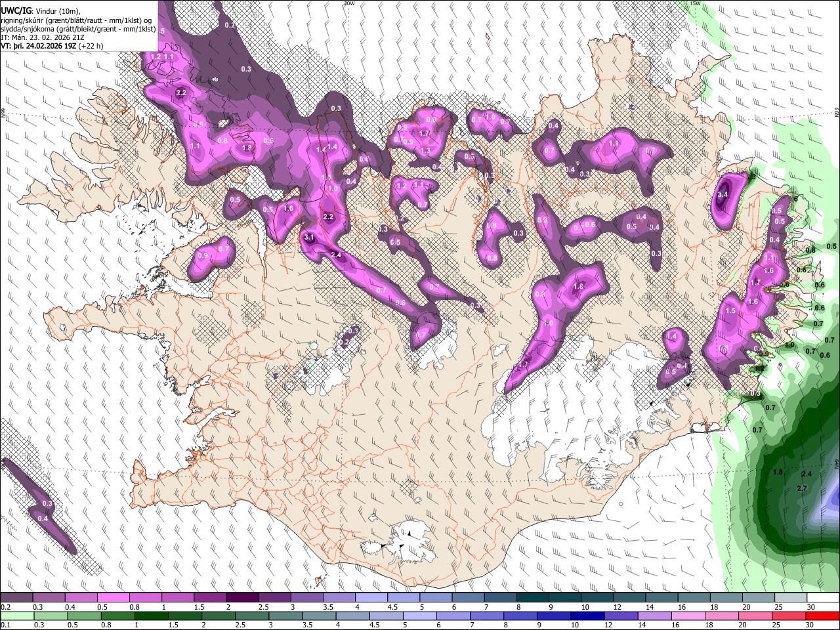Choose the rain-scale swatch starting at 9
This screenshot has width=840, height=630.
tap(554, 616)
